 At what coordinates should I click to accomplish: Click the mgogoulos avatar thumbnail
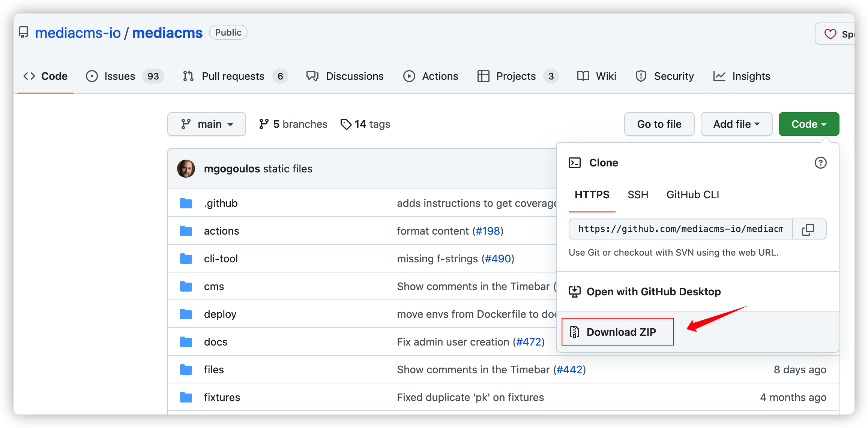click(186, 169)
